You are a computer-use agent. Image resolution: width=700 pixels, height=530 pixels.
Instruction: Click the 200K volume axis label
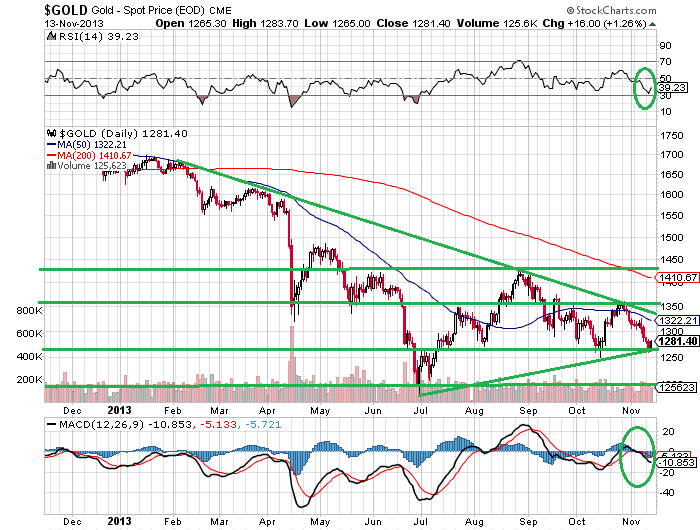pos(29,380)
